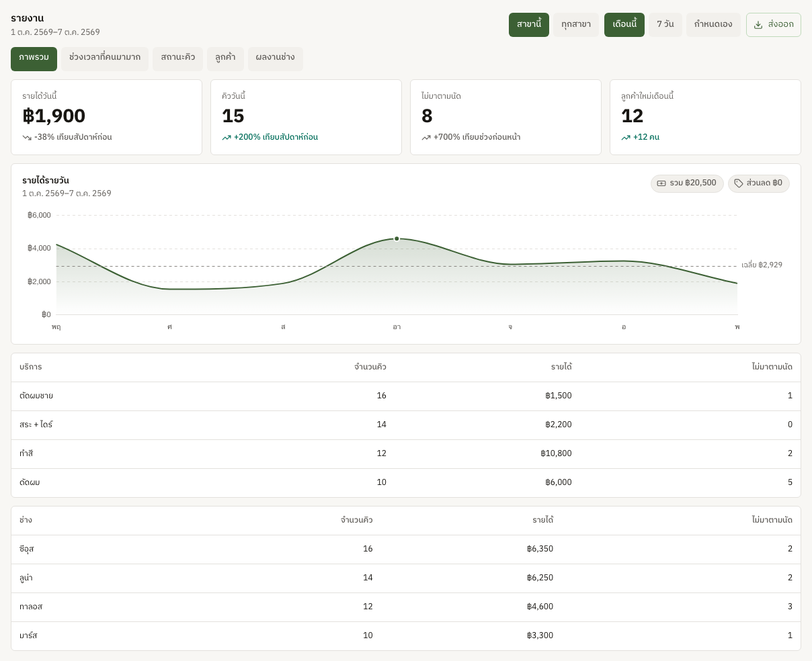Click the peak data point above อา

coord(397,238)
